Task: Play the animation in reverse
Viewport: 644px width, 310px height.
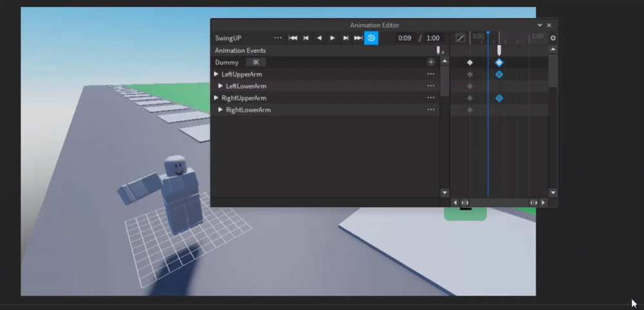Action: click(x=319, y=38)
